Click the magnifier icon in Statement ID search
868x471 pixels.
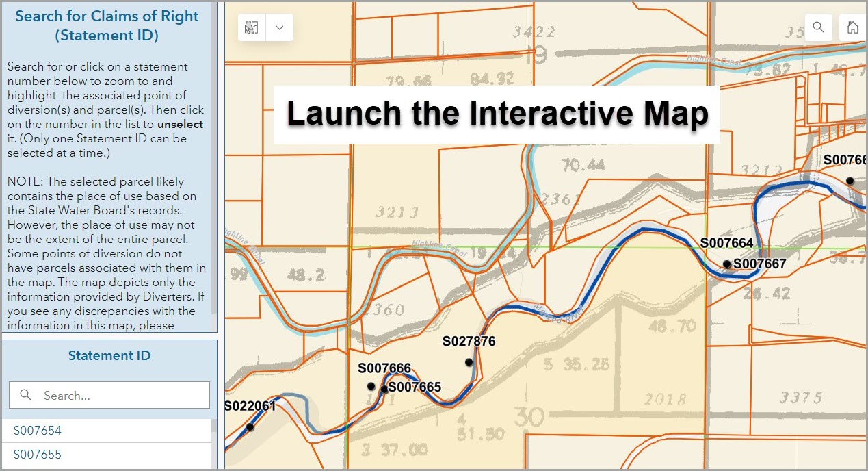(x=26, y=395)
